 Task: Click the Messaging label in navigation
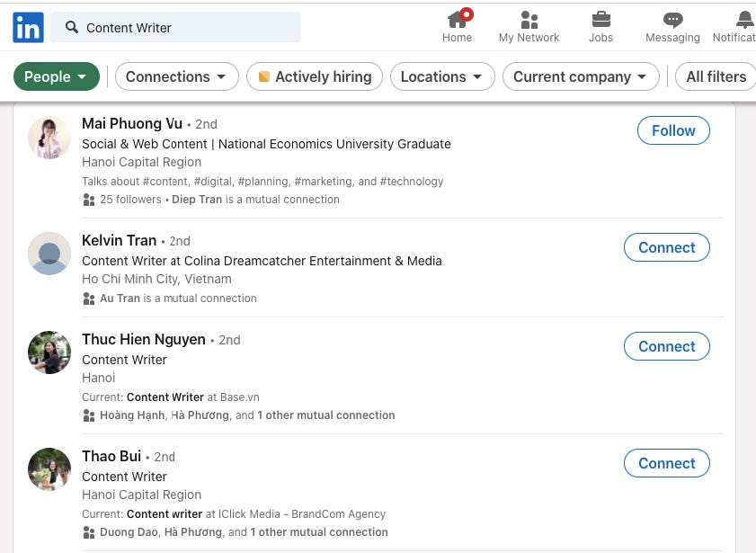(672, 38)
